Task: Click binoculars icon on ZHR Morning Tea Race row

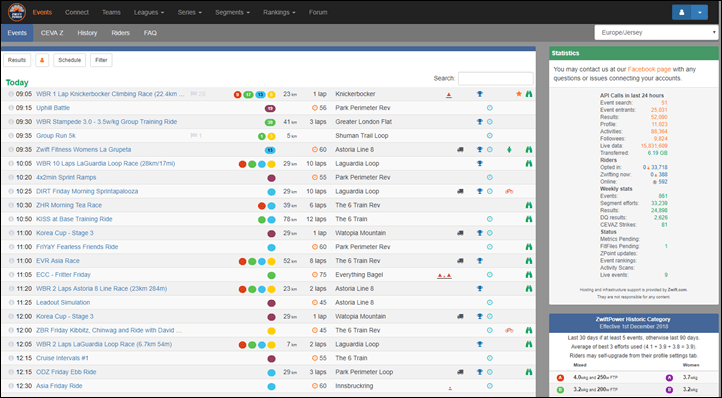Action: click(529, 205)
